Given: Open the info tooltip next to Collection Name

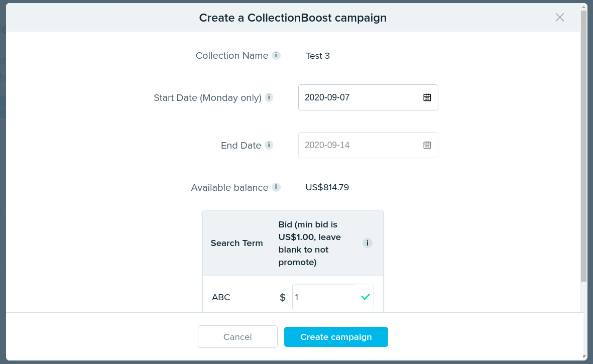Looking at the screenshot, I should [x=276, y=55].
